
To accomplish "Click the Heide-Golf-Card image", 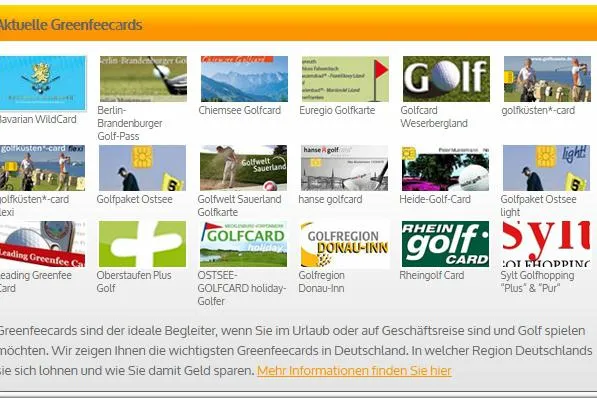I will tap(445, 168).
